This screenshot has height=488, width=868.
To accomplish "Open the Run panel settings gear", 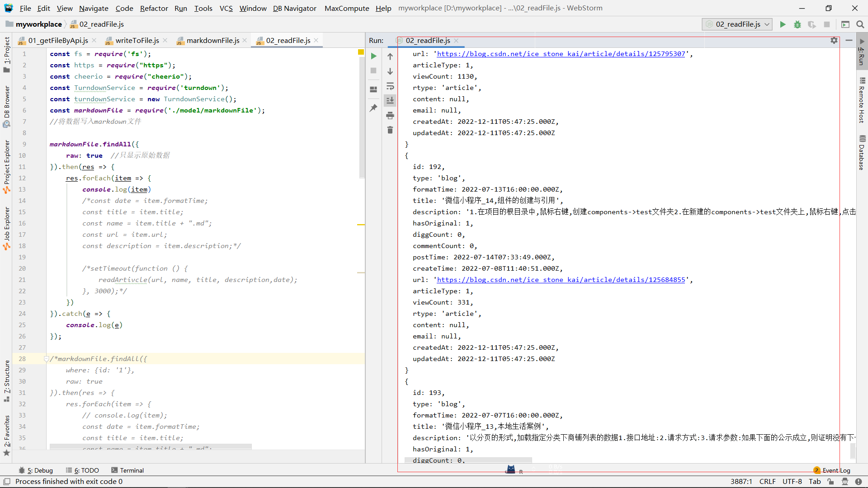I will click(x=834, y=40).
